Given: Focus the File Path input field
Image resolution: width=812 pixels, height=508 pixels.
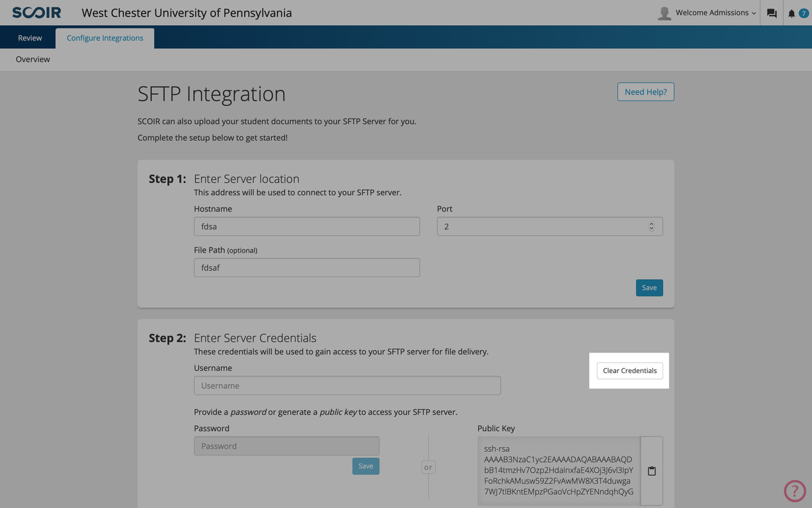Looking at the screenshot, I should point(307,267).
